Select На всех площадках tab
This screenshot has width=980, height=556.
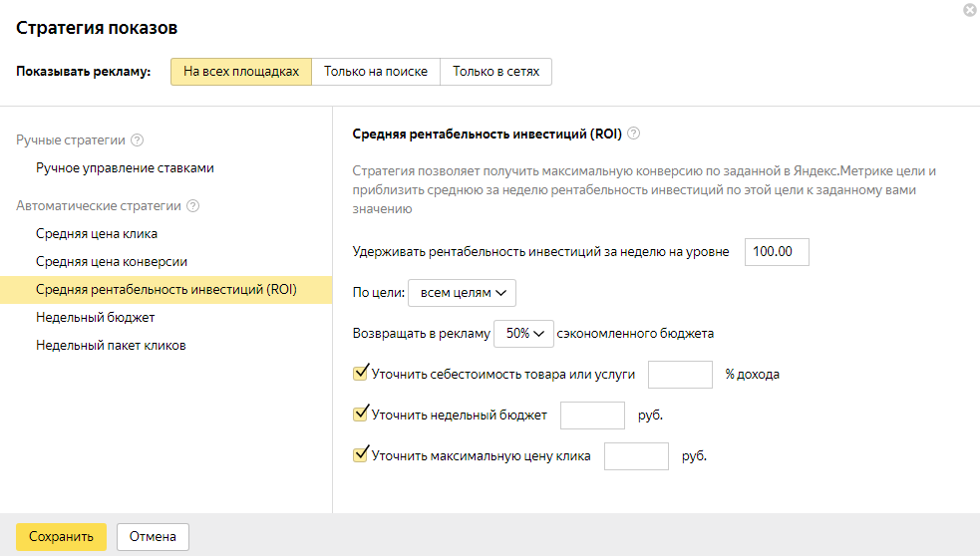click(241, 72)
